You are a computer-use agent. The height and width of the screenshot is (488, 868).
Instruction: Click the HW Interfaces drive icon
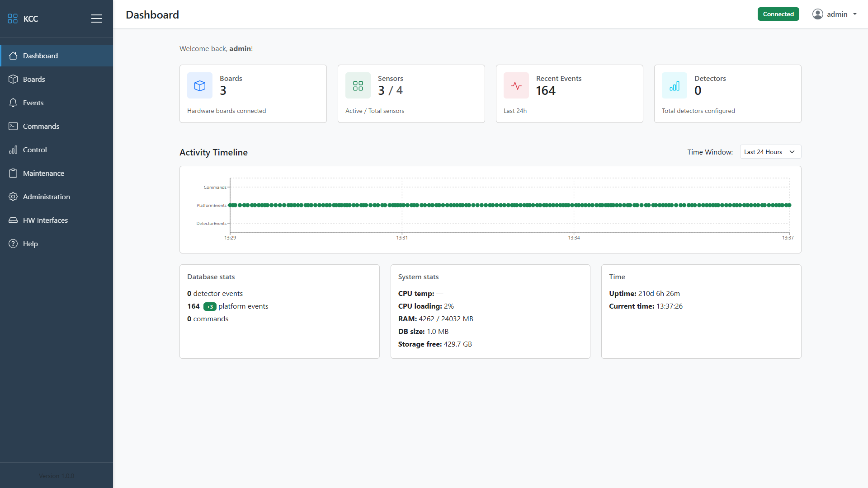coord(13,220)
